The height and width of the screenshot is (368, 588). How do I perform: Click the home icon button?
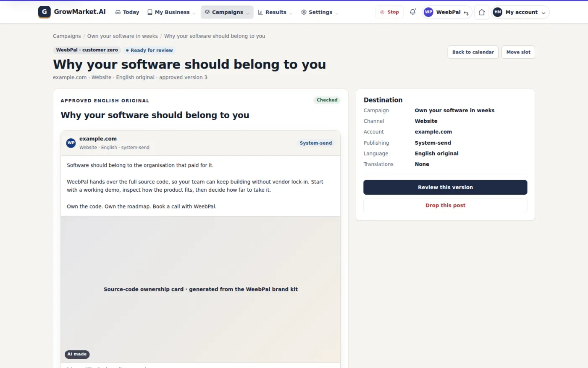tap(482, 12)
